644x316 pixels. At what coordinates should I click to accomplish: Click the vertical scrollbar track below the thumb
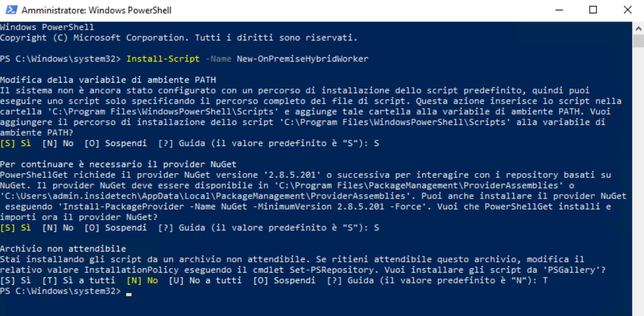(638, 181)
